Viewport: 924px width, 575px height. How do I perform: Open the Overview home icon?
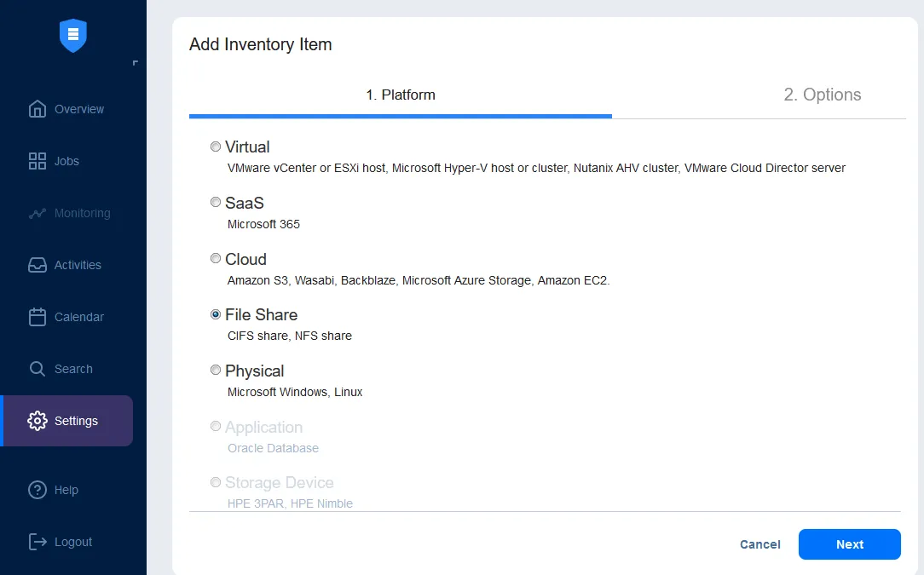pyautogui.click(x=38, y=109)
